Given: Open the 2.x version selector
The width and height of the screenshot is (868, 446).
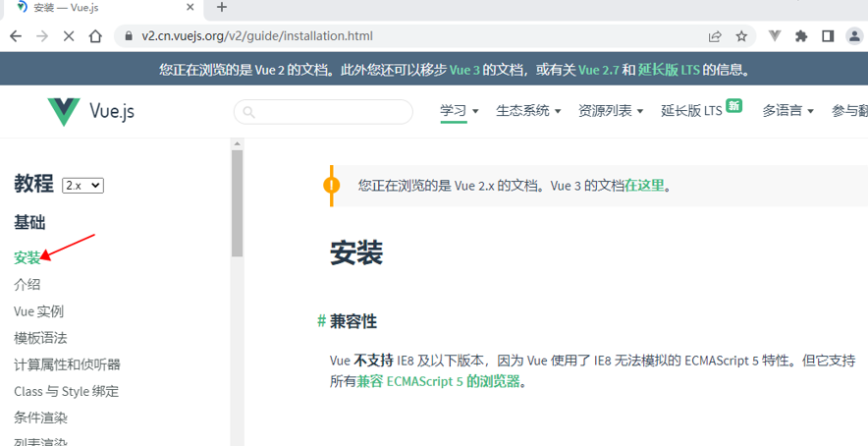Looking at the screenshot, I should pos(82,186).
